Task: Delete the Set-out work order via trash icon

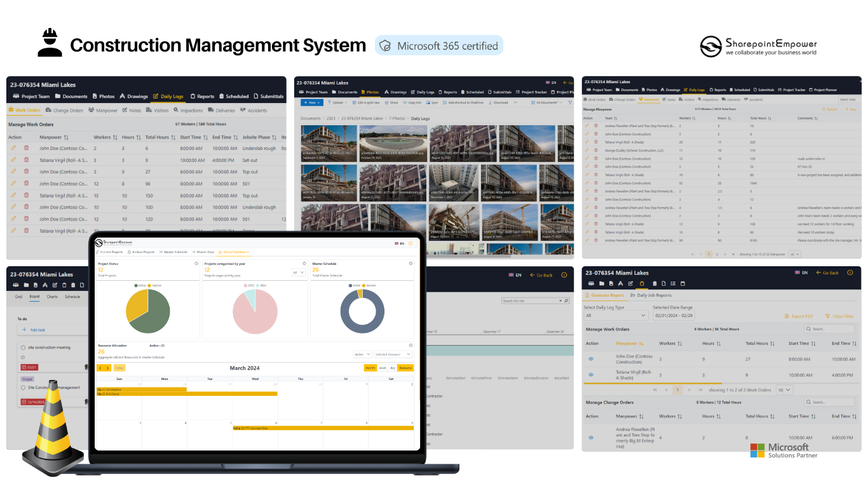Action: tap(27, 160)
